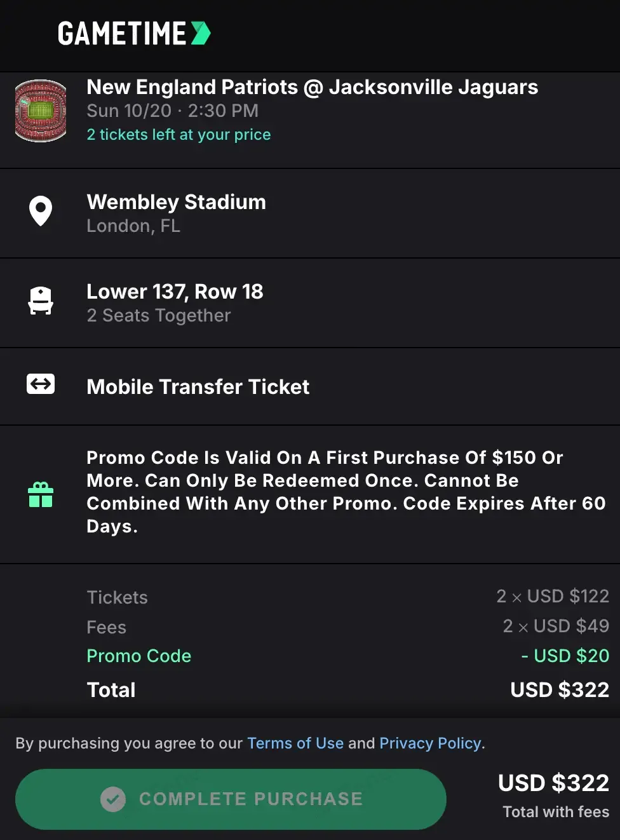The image size is (620, 840).
Task: Click the Gametime logo
Action: tap(122, 34)
